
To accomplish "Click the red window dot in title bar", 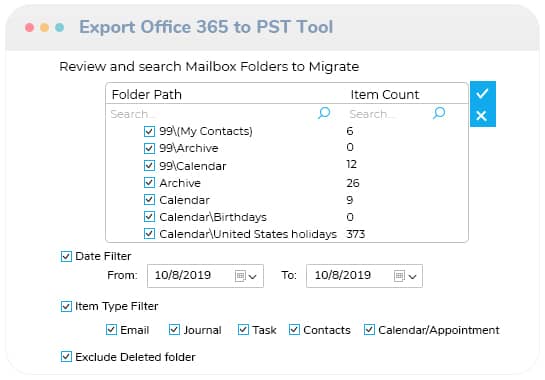I will click(30, 27).
